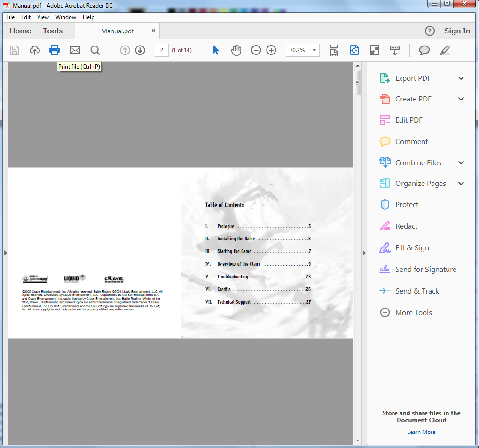Viewport: 479px width, 448px height.
Task: Click the Save file floppy icon
Action: click(15, 50)
